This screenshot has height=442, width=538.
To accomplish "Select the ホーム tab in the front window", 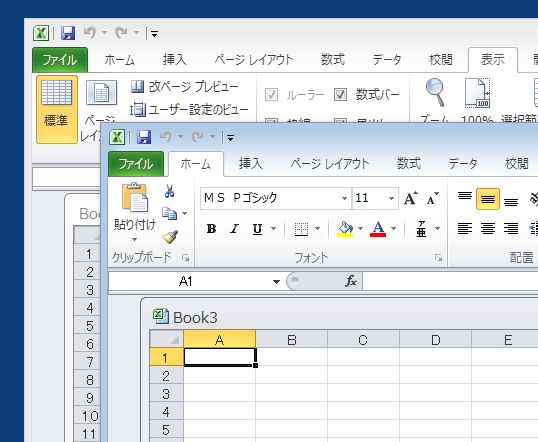I will pyautogui.click(x=196, y=164).
